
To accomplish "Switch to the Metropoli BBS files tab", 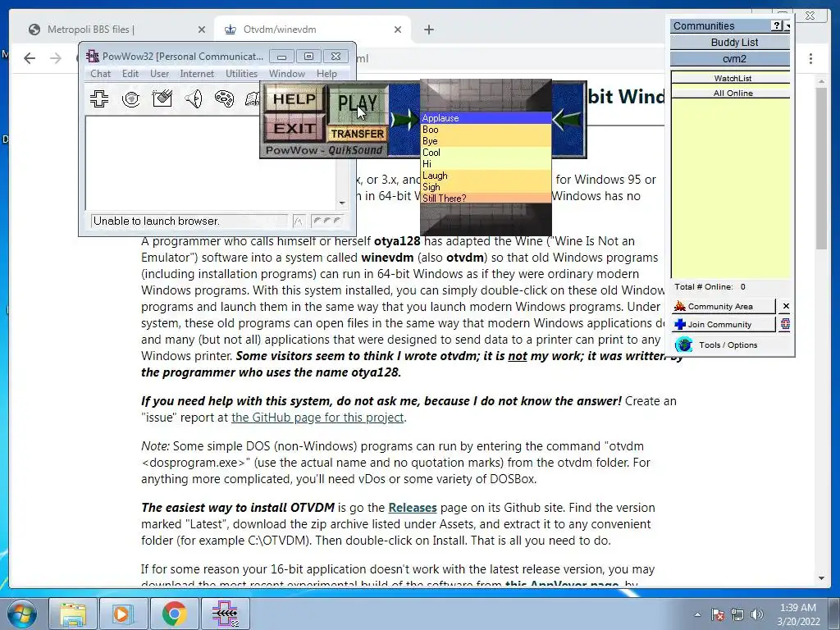I will 116,30.
